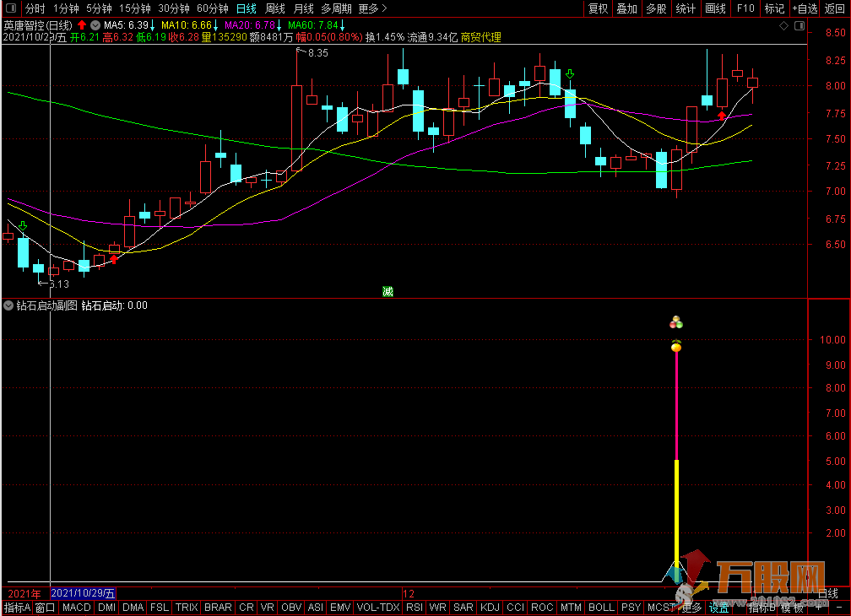
Task: Click the 返回 button
Action: tap(835, 8)
